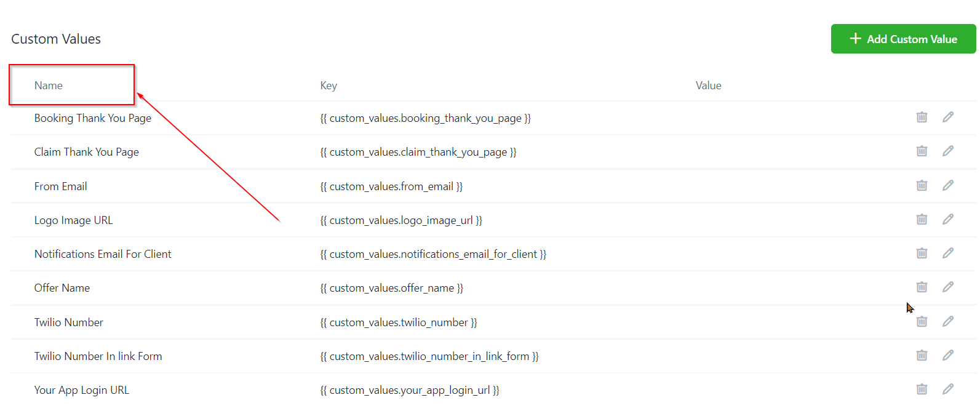Delete the Offer Name custom value
980x416 pixels.
tap(922, 287)
